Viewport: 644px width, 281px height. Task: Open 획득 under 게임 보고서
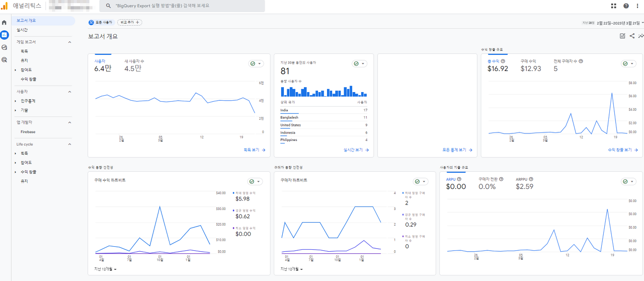coord(24,51)
